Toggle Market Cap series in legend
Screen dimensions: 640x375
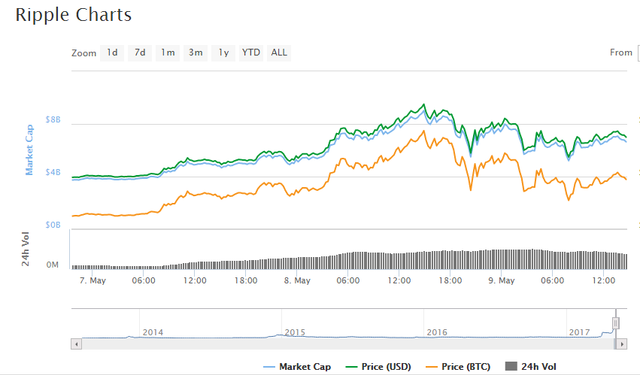pyautogui.click(x=297, y=367)
